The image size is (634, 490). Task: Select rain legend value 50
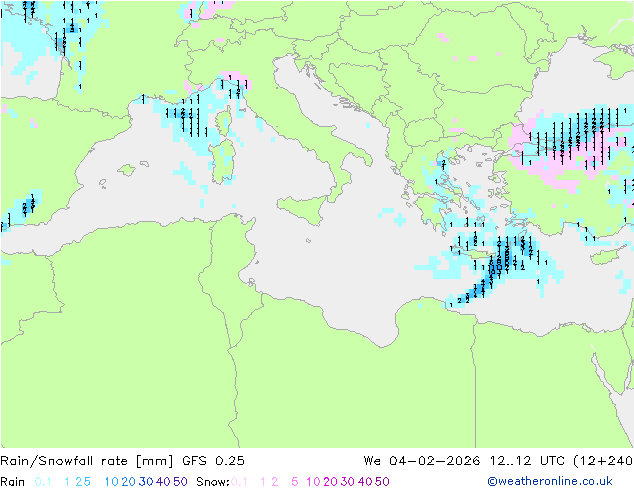(x=180, y=482)
